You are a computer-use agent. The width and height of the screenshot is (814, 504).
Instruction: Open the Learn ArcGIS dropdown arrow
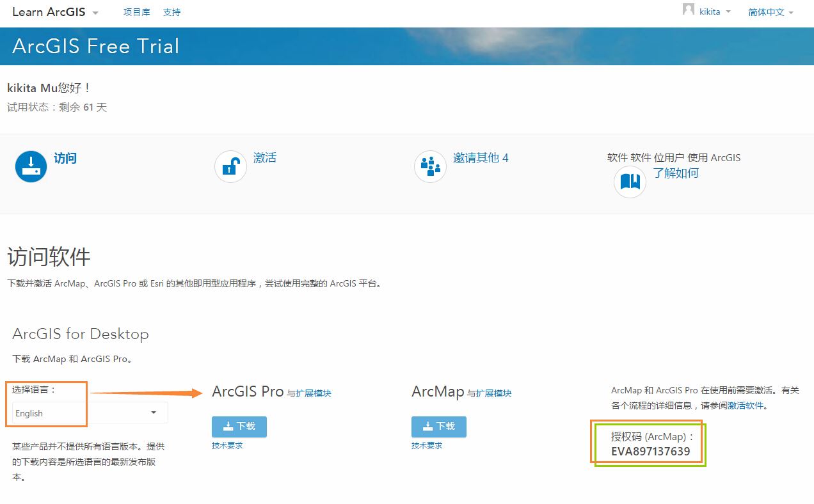pyautogui.click(x=95, y=13)
